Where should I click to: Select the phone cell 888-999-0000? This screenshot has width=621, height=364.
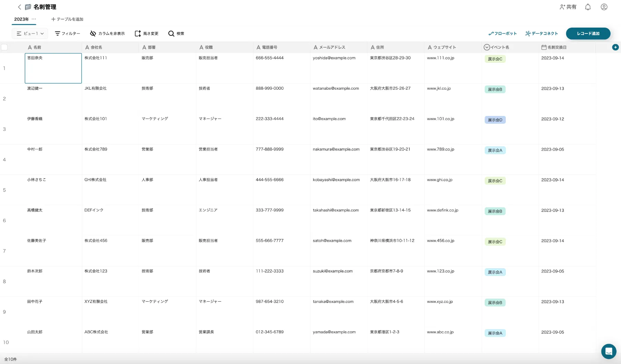[x=282, y=99]
